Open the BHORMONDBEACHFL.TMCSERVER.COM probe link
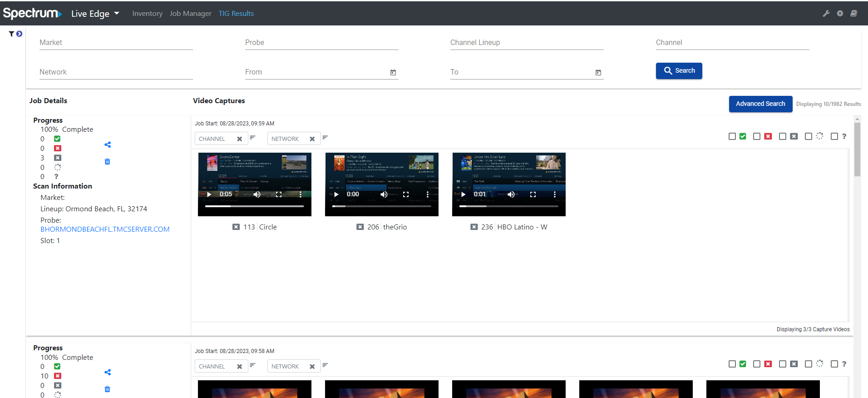 105,229
